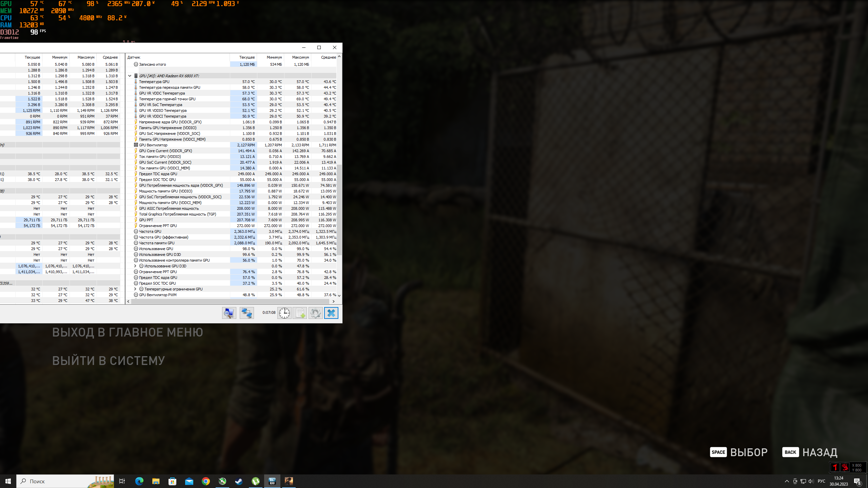Select ВЫЙТИ В СИСТЕМУ menu item
This screenshot has width=868, height=488.
coord(108,361)
